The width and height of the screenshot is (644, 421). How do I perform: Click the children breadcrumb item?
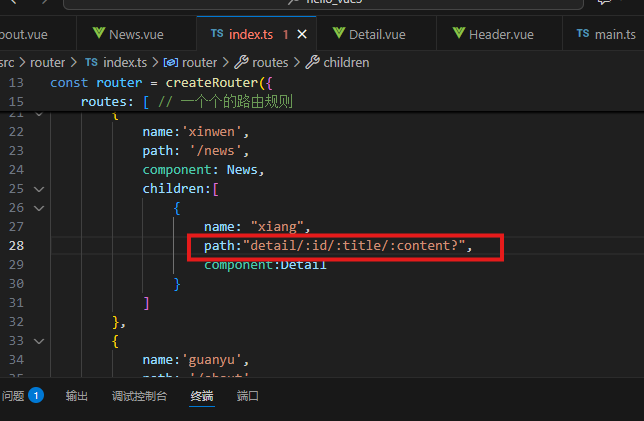pyautogui.click(x=346, y=62)
